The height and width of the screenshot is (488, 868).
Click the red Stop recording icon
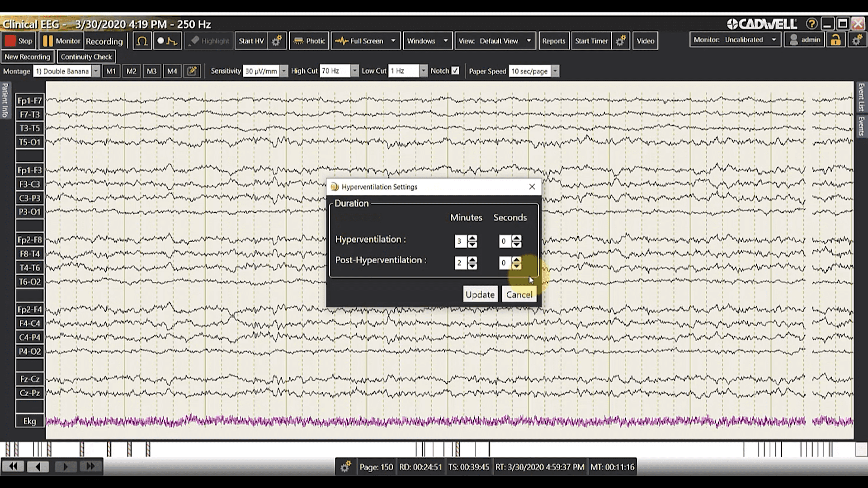[x=10, y=41]
